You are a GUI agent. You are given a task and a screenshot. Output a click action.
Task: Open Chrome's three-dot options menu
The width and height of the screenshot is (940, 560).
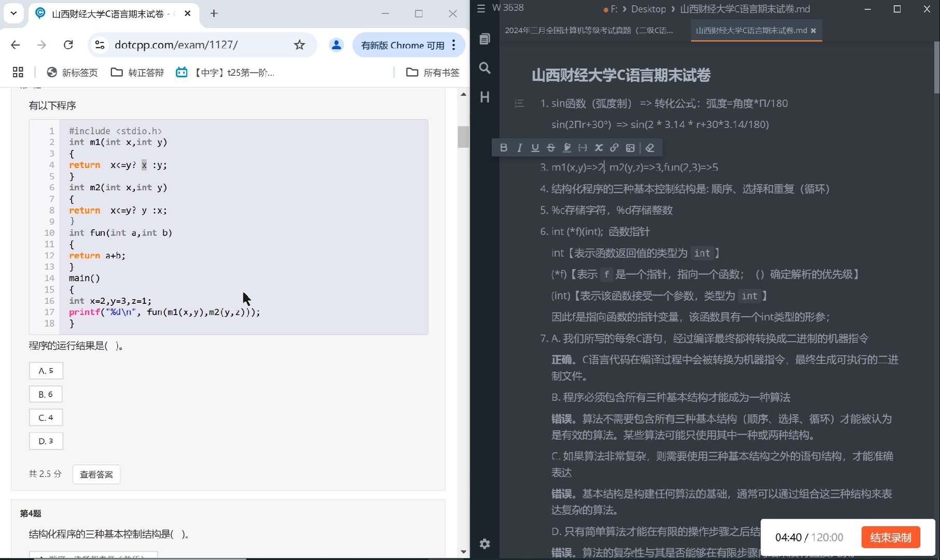click(453, 45)
